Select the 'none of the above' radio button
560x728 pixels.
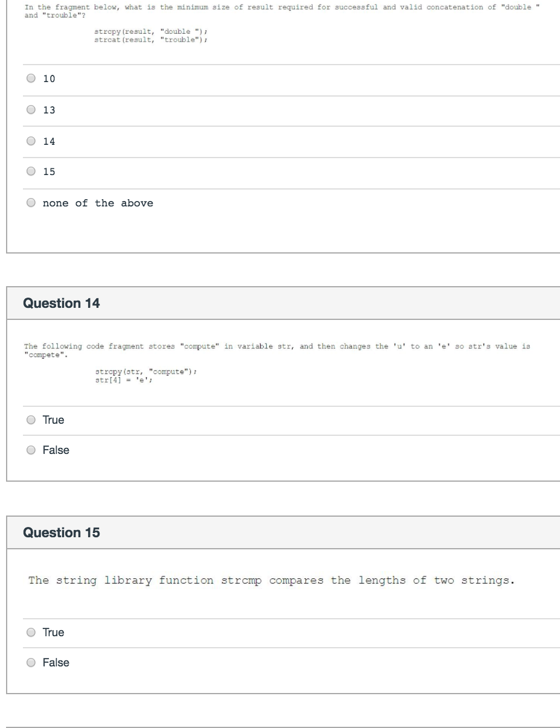(31, 203)
